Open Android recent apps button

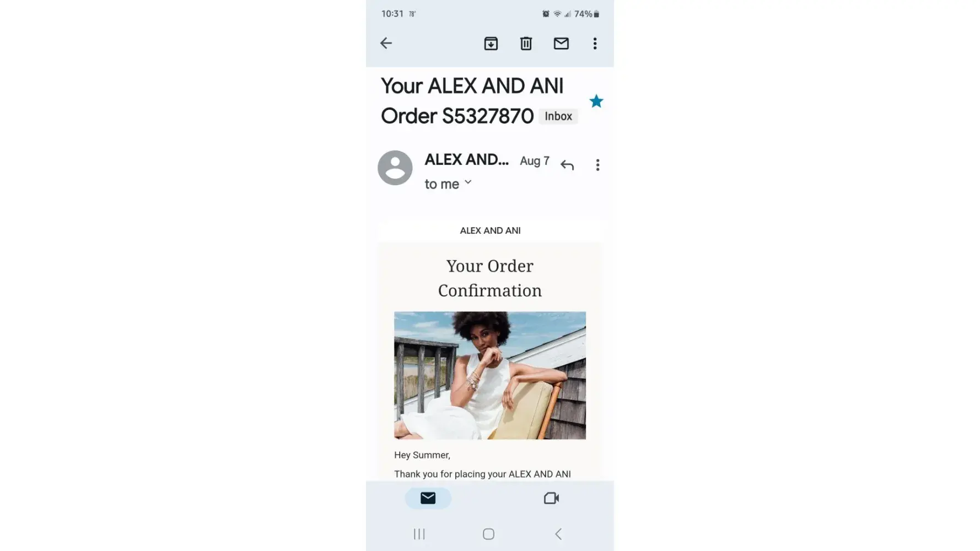click(x=419, y=534)
